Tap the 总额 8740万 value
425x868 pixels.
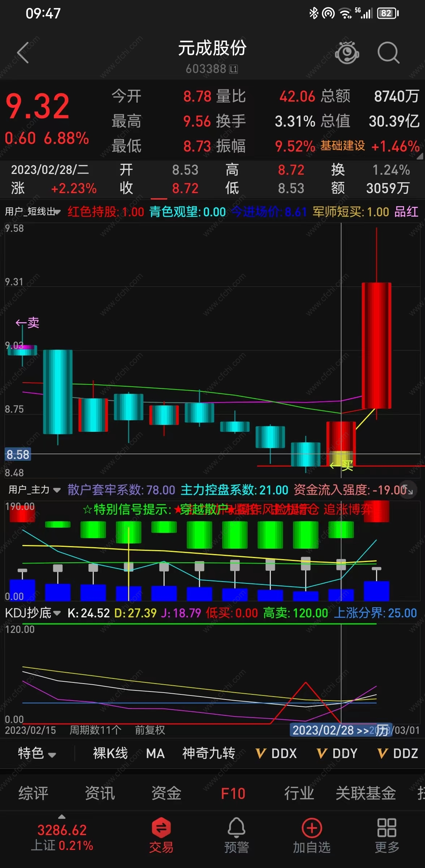397,96
